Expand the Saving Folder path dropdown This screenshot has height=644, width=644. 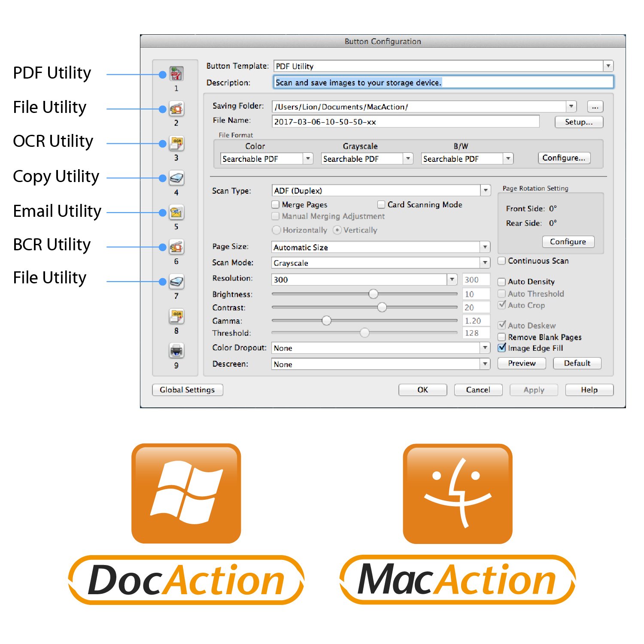pos(571,106)
